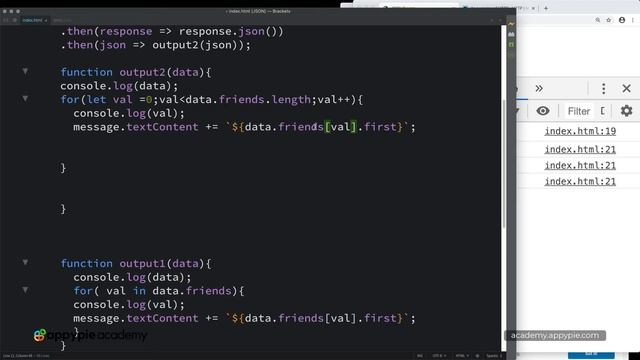
Task: Open a new Chrome tab
Action: (546, 8)
